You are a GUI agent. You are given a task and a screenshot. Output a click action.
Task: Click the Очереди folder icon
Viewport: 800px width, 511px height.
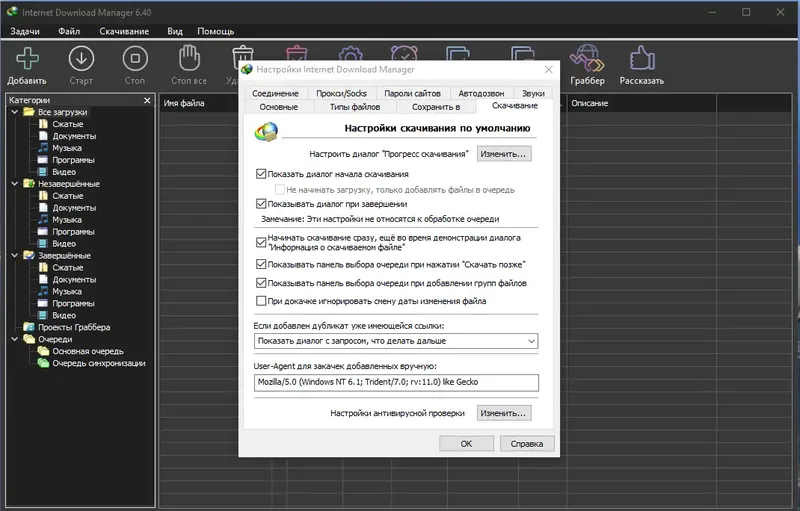click(29, 339)
